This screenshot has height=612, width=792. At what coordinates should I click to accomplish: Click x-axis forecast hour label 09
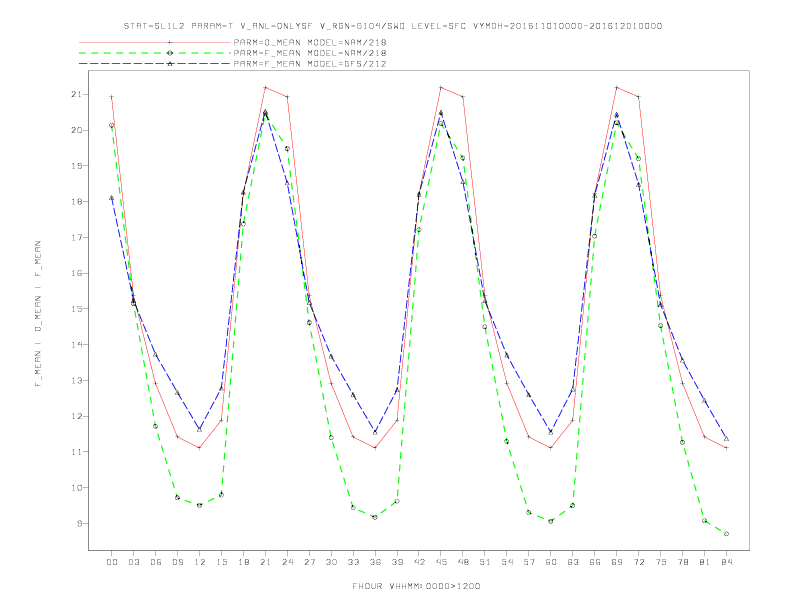tap(177, 562)
